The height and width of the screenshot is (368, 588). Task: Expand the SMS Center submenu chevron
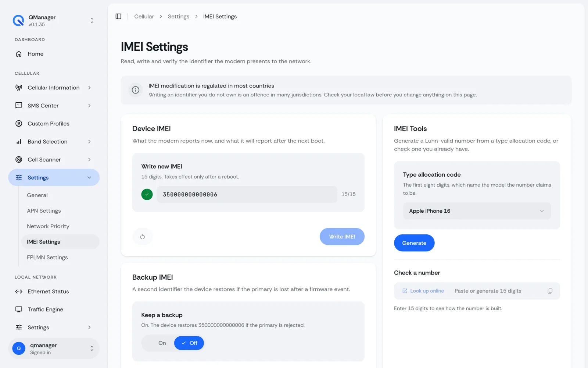(x=89, y=106)
